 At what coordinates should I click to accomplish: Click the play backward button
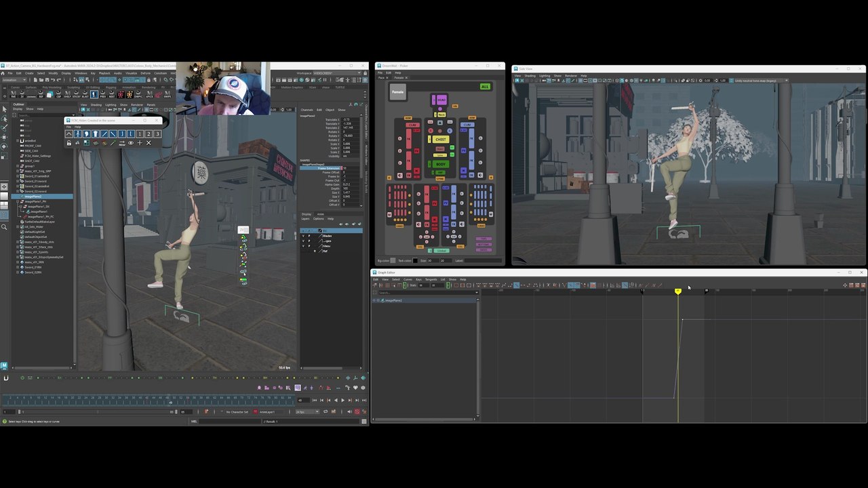(335, 401)
